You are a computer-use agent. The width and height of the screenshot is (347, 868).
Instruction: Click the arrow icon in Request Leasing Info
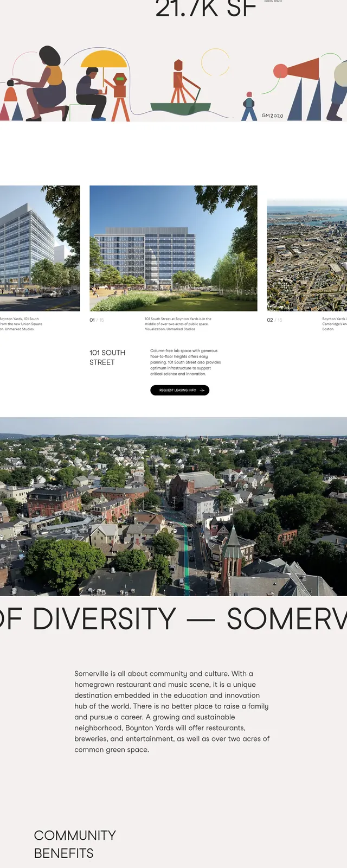click(202, 390)
